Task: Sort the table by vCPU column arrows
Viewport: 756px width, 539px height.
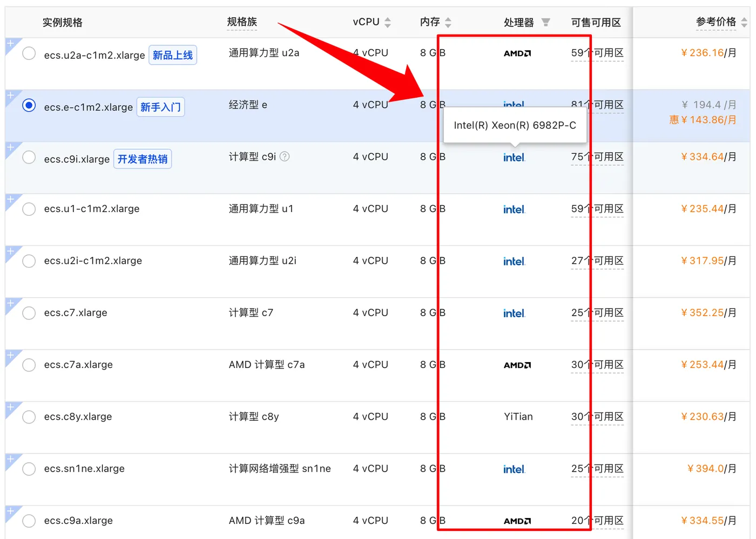Action: 387,23
